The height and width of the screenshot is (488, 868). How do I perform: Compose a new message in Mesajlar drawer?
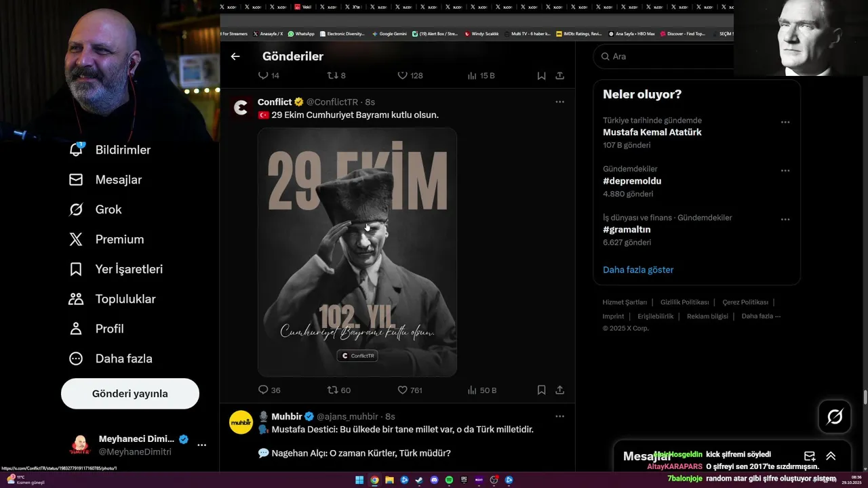[810, 456]
